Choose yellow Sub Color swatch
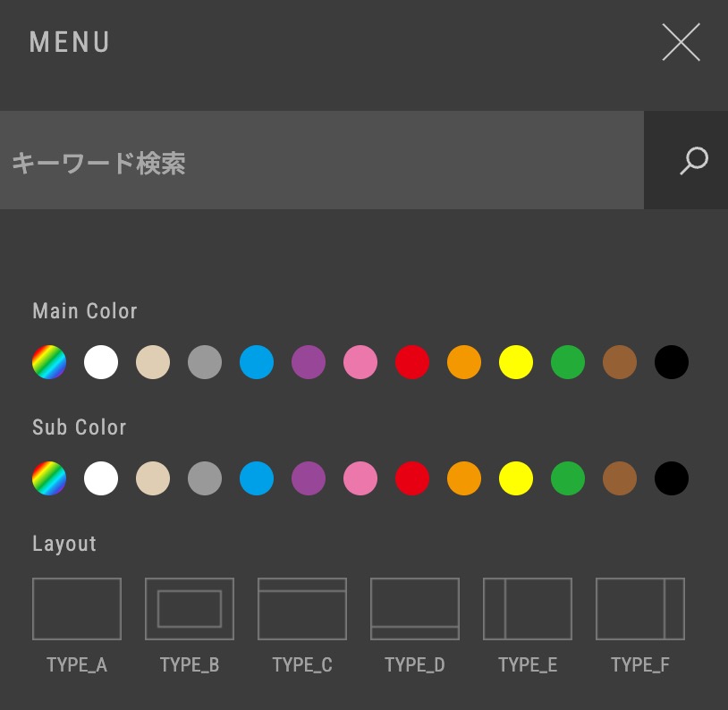Viewport: 728px width, 710px height. coord(516,479)
